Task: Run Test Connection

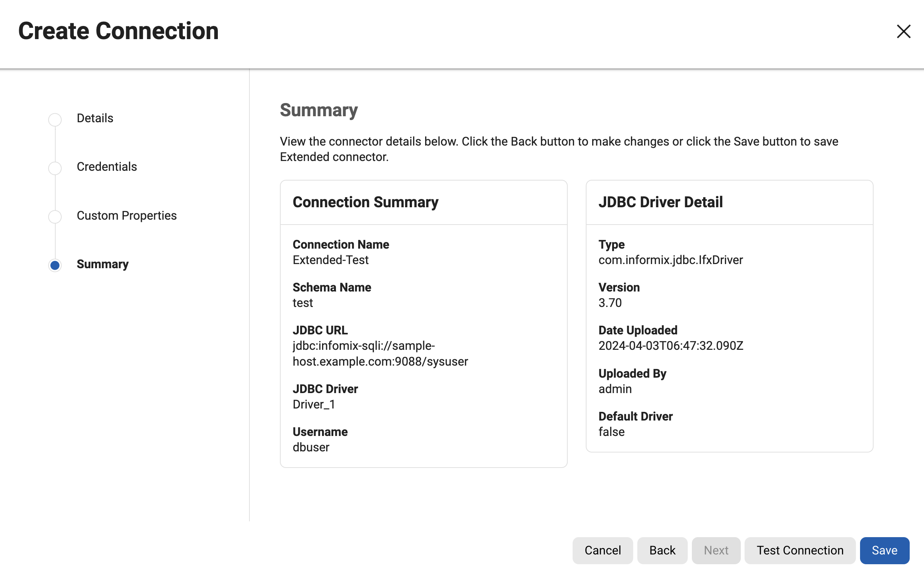Action: 799,550
